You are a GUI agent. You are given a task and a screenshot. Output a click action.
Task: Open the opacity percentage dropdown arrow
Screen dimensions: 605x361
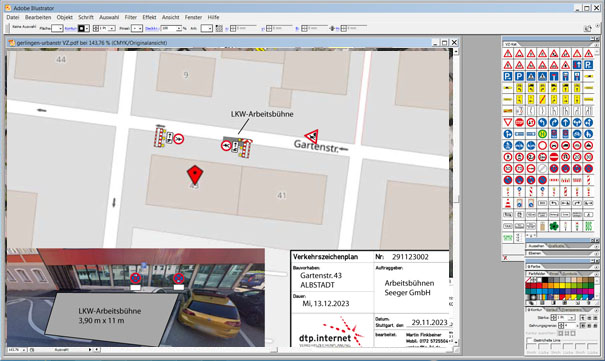coord(179,29)
